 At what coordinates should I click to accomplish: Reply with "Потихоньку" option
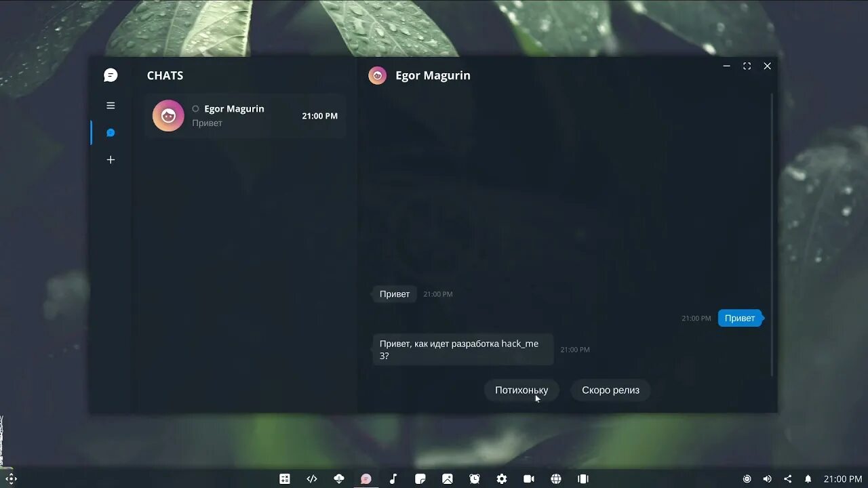point(521,390)
